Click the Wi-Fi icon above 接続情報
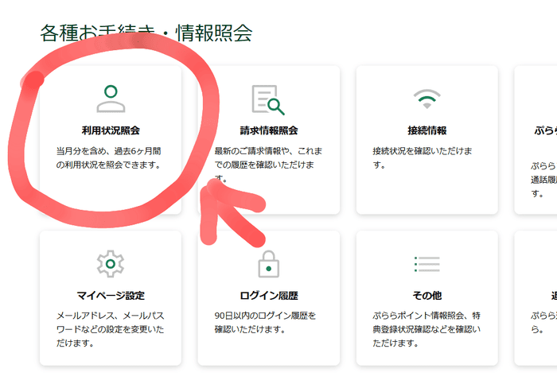The height and width of the screenshot is (392, 557). click(427, 99)
